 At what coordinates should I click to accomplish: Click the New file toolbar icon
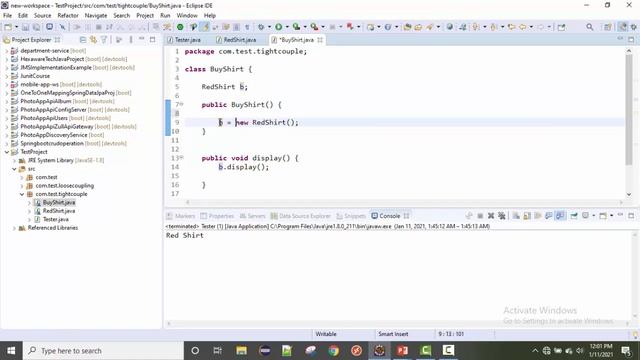pos(8,27)
